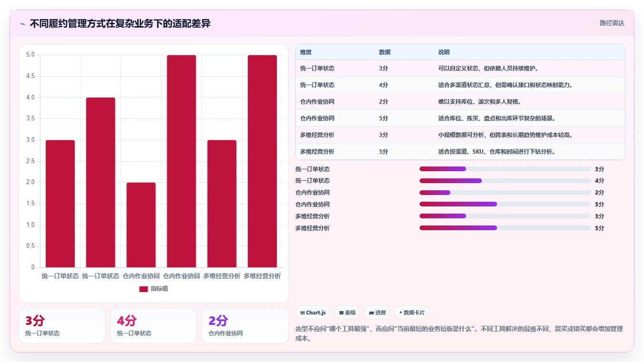Click the icon left of the page title

click(22, 24)
